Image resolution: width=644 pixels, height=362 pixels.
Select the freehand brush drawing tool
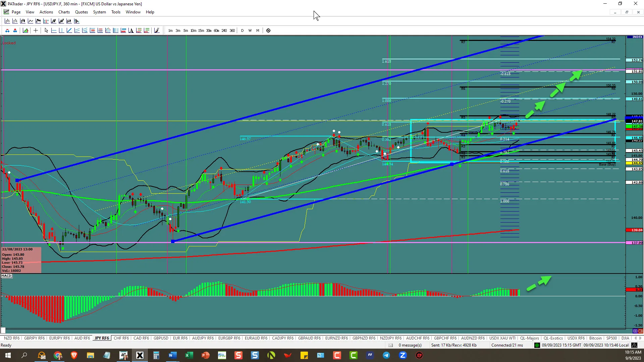pos(157,31)
